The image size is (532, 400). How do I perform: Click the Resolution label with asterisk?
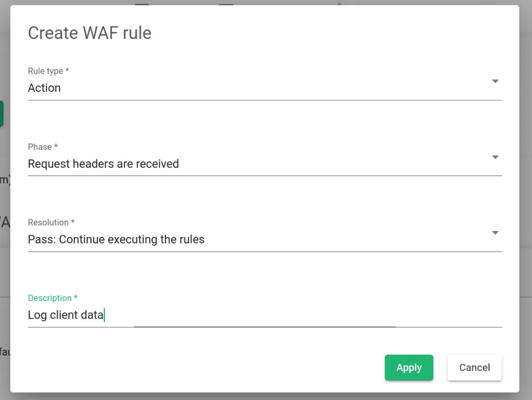click(x=51, y=222)
